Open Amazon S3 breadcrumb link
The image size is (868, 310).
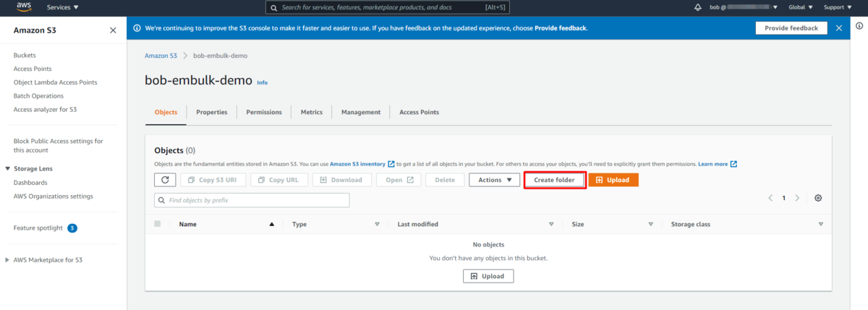click(x=161, y=56)
